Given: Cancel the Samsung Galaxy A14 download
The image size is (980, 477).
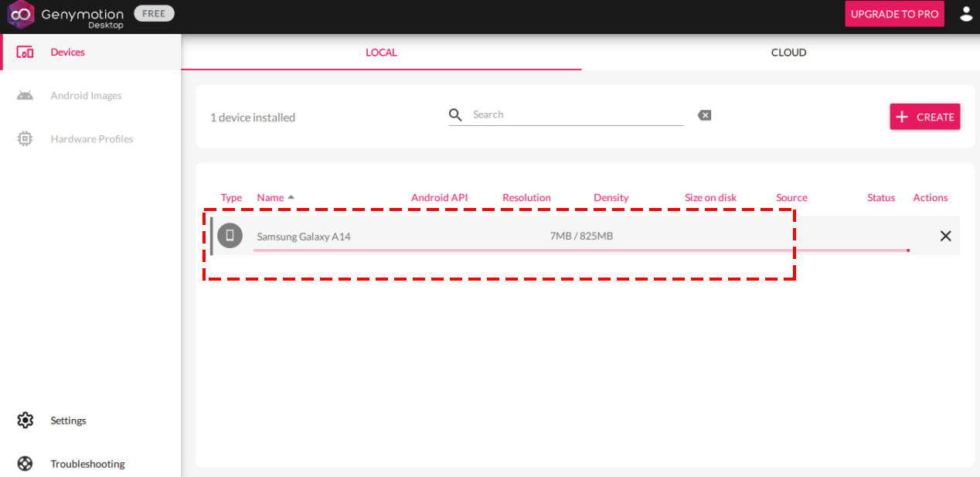Looking at the screenshot, I should (945, 236).
